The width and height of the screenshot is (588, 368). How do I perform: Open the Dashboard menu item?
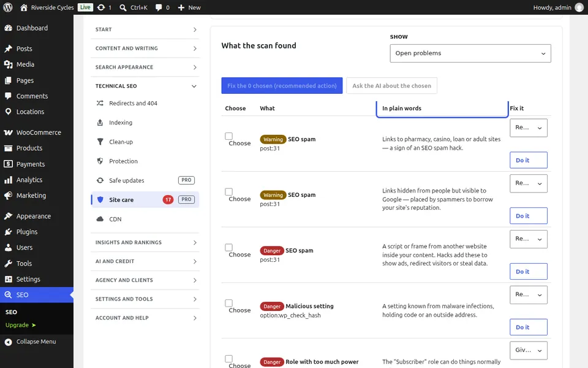coord(37,28)
